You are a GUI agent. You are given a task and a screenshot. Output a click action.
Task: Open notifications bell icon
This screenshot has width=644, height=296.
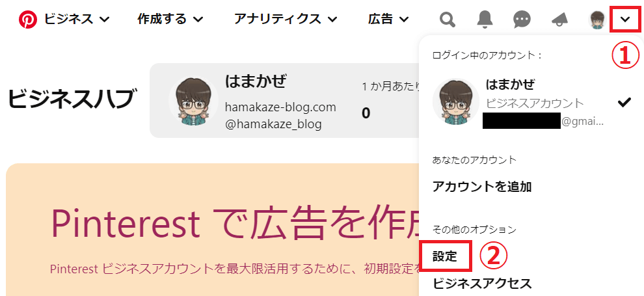pos(485,19)
